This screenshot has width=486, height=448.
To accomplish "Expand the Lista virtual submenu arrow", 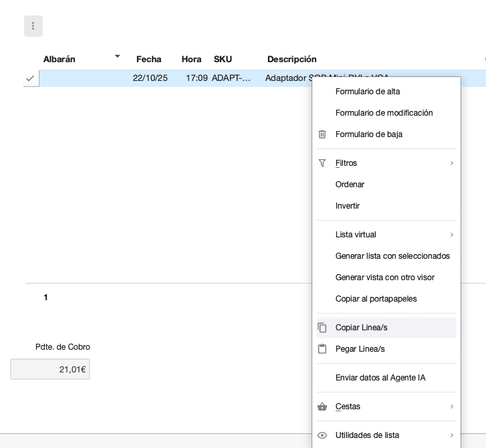I will coord(452,235).
